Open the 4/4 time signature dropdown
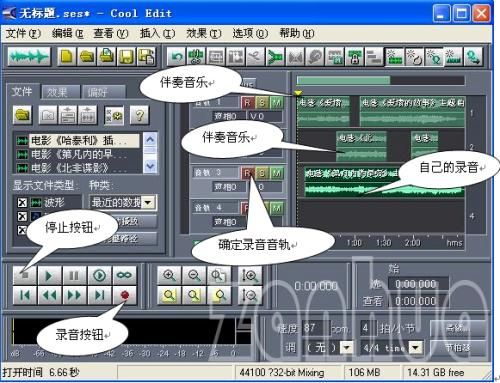500x383 pixels. (415, 348)
